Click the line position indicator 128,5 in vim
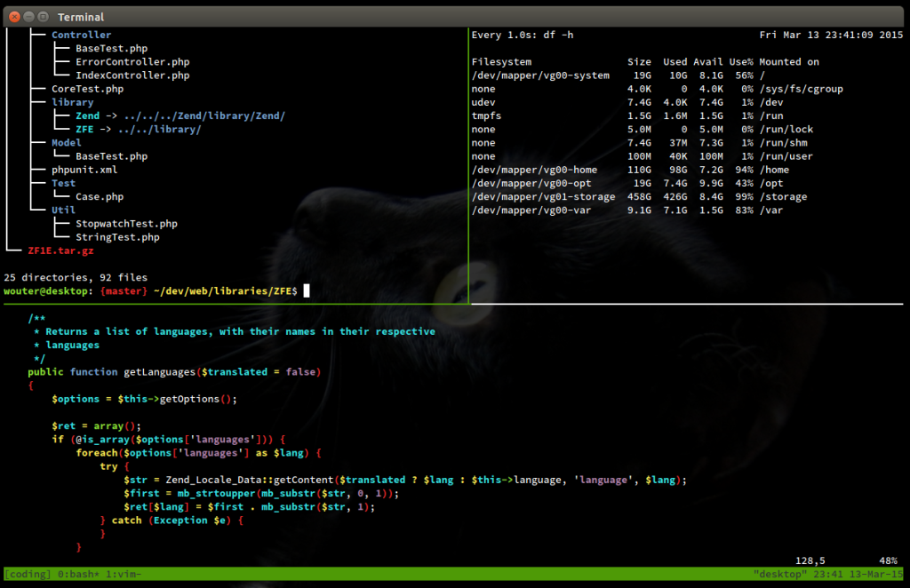 (810, 560)
